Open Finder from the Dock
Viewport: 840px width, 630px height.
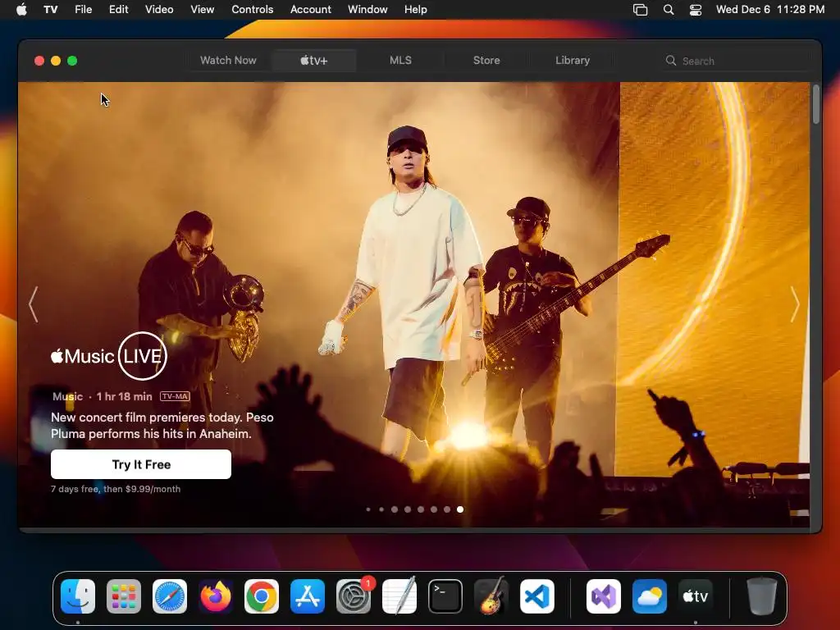coord(78,596)
